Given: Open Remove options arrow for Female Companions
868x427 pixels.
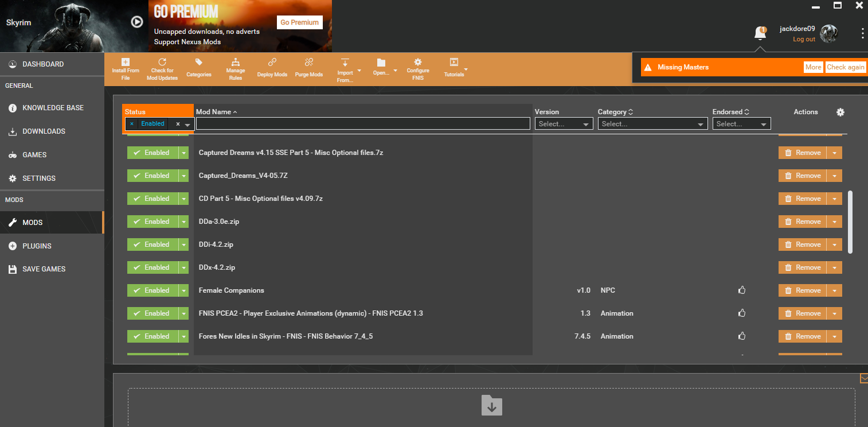Looking at the screenshot, I should click(x=834, y=290).
